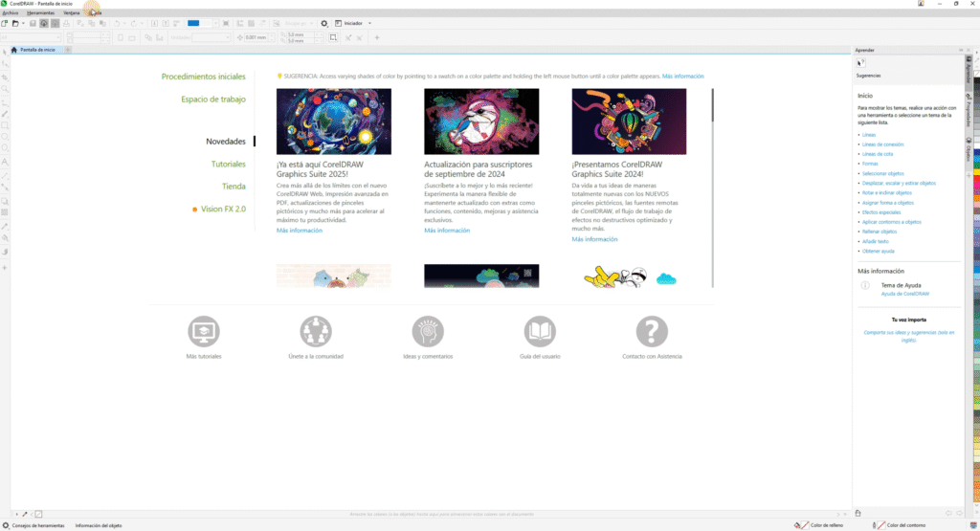The width and height of the screenshot is (980, 531).
Task: Click the Redo arrow icon
Action: pyautogui.click(x=134, y=23)
